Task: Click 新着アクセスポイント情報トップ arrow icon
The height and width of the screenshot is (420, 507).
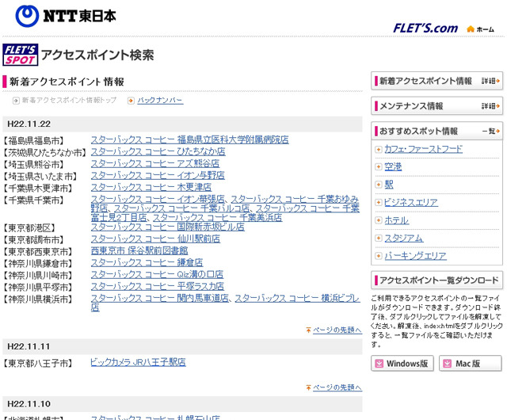Action: click(16, 101)
